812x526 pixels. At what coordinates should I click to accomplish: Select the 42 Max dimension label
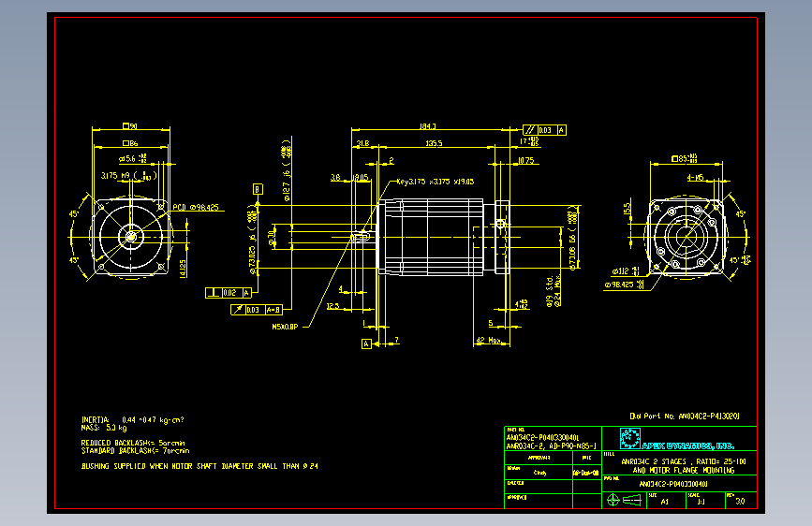[488, 341]
